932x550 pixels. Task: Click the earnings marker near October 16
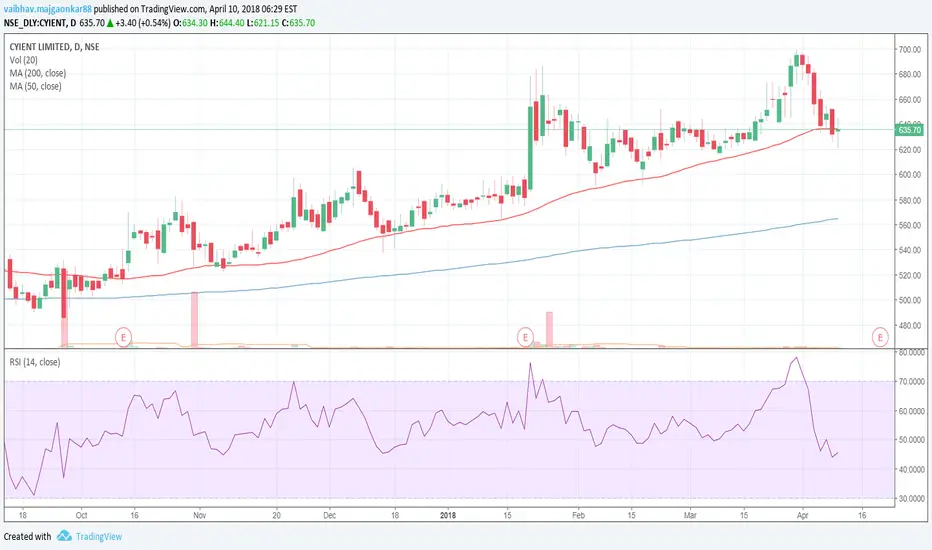pyautogui.click(x=123, y=338)
